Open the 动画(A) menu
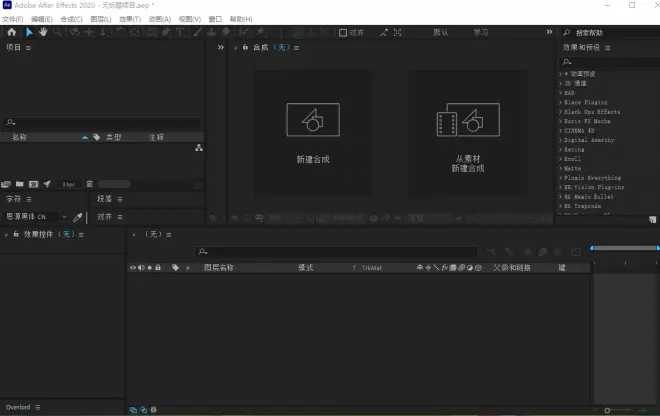This screenshot has height=416, width=660. coord(160,19)
